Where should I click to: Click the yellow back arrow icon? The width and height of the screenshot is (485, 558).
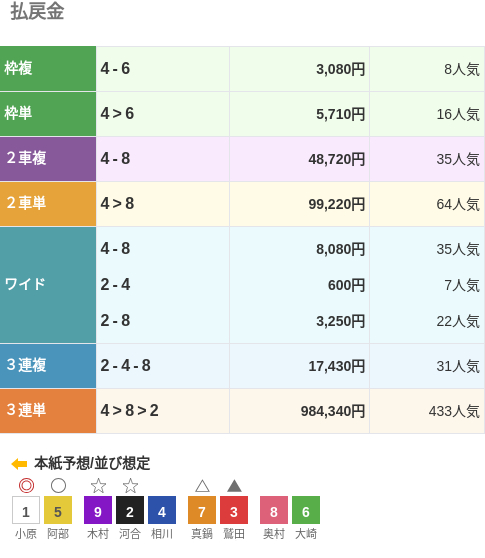tap(19, 464)
